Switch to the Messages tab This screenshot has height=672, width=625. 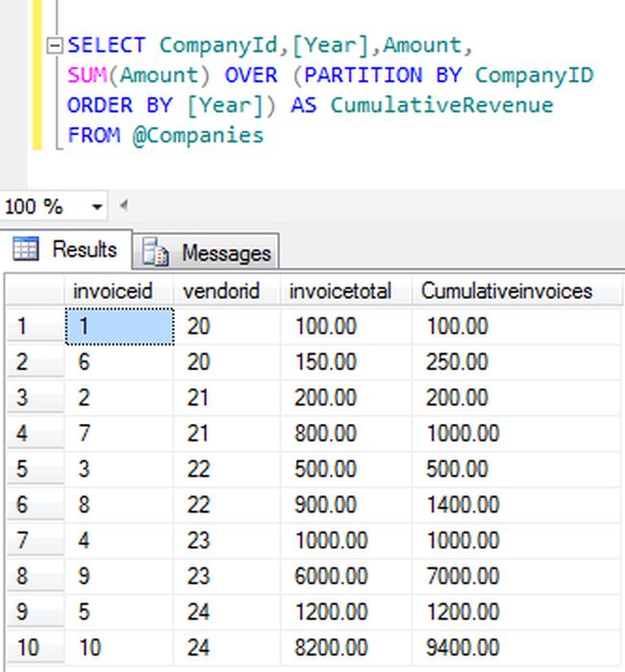(206, 252)
